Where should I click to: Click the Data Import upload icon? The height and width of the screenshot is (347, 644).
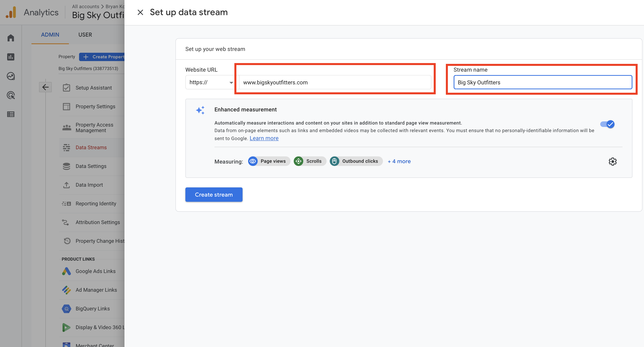coord(67,185)
